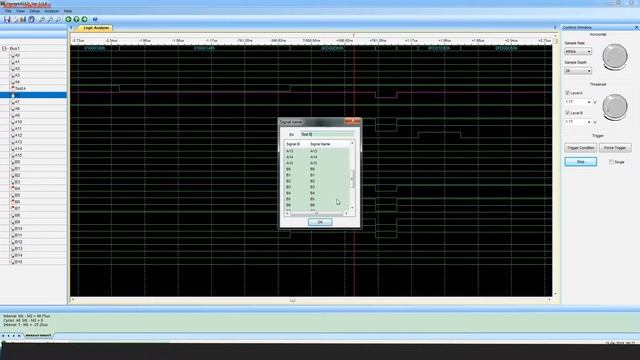
Task: Select the A10 channel in the signal tree
Action: point(18,122)
